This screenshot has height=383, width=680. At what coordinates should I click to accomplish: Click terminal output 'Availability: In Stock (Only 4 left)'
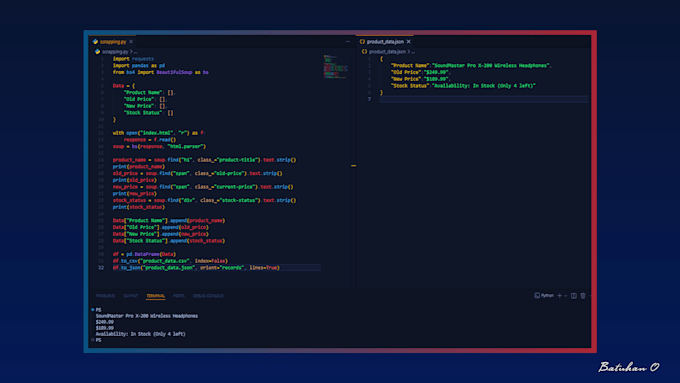click(x=141, y=334)
